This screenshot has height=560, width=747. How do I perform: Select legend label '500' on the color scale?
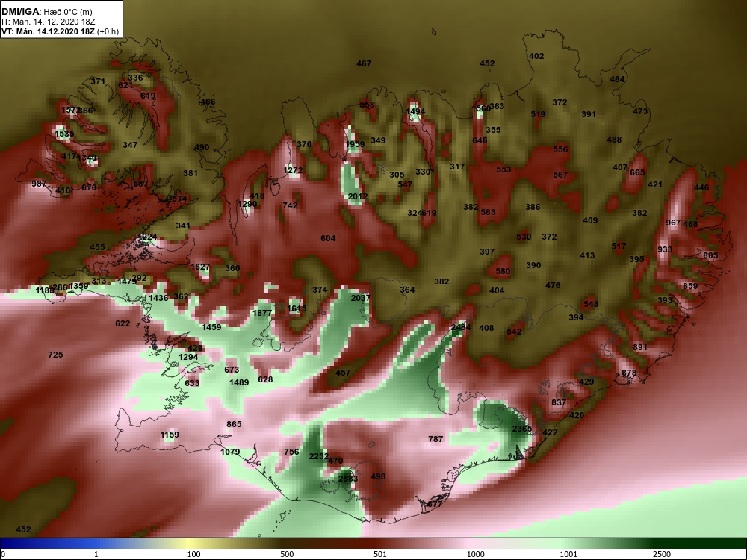287,554
